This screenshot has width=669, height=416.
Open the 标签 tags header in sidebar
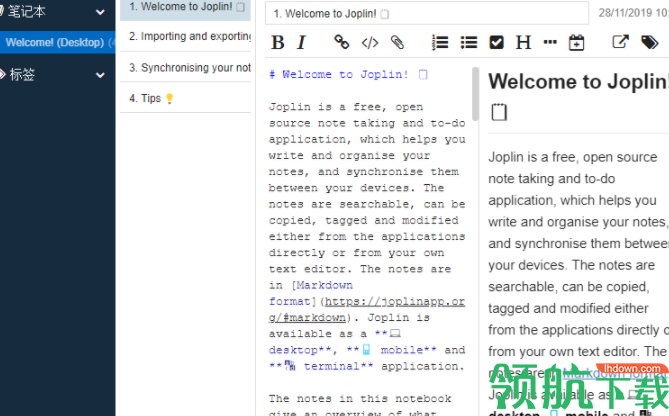(22, 75)
